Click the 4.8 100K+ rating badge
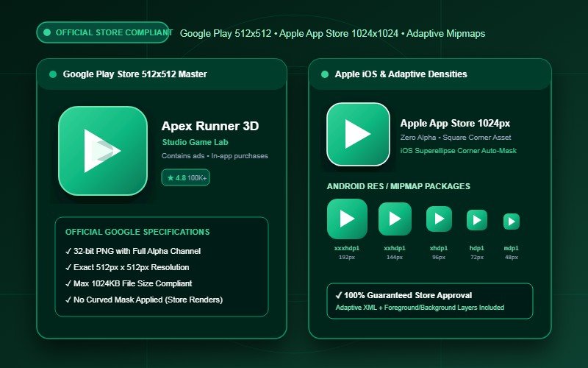 coord(186,177)
